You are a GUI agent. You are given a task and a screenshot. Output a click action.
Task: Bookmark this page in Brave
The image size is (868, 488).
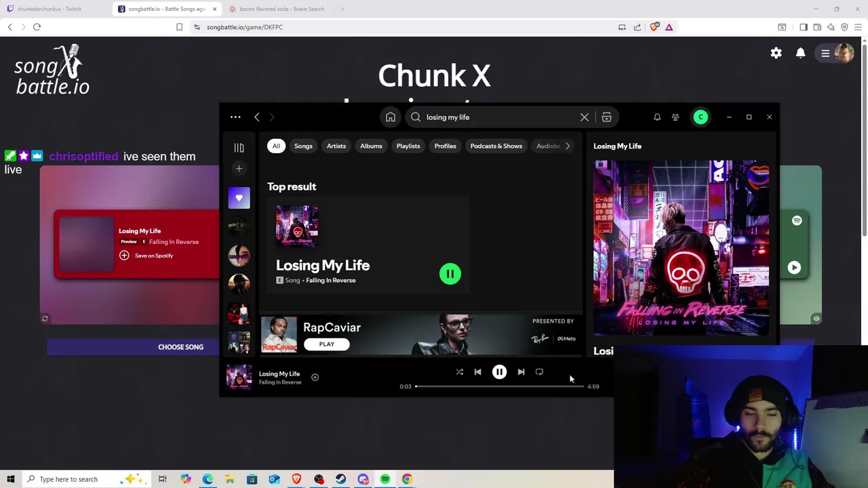(x=179, y=27)
